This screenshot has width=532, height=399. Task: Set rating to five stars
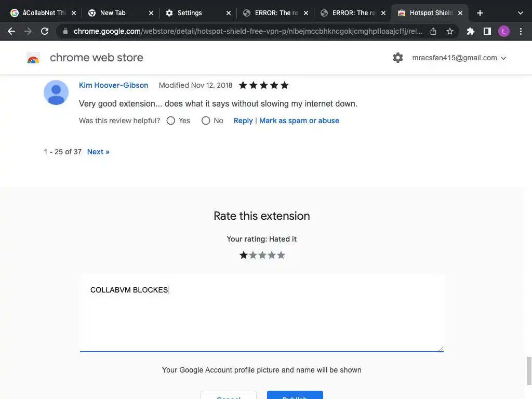point(281,255)
